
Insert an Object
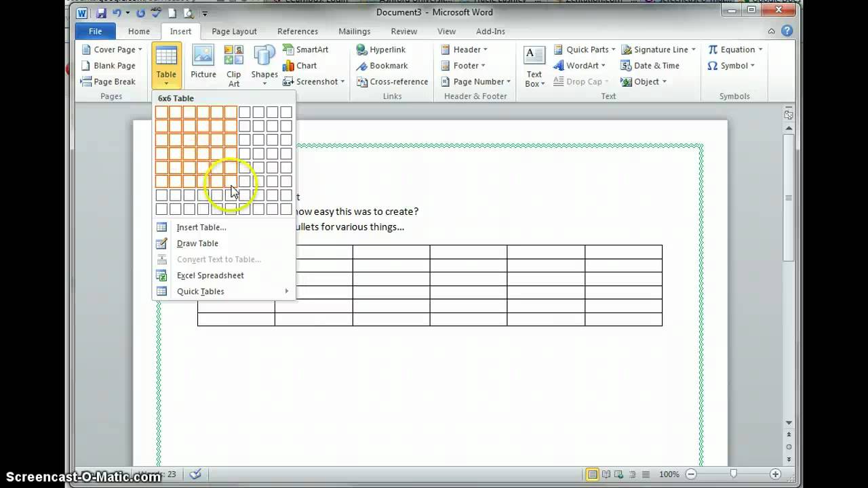click(644, 81)
